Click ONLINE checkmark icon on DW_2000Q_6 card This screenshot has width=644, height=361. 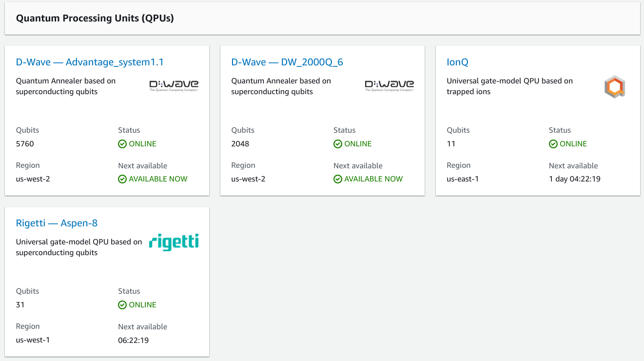click(338, 144)
